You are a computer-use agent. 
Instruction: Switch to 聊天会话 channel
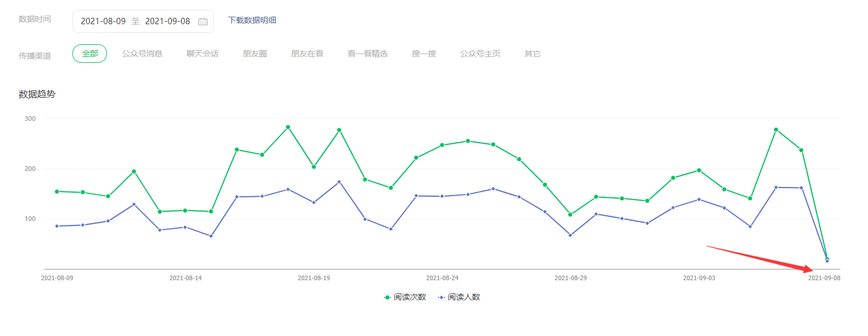202,54
